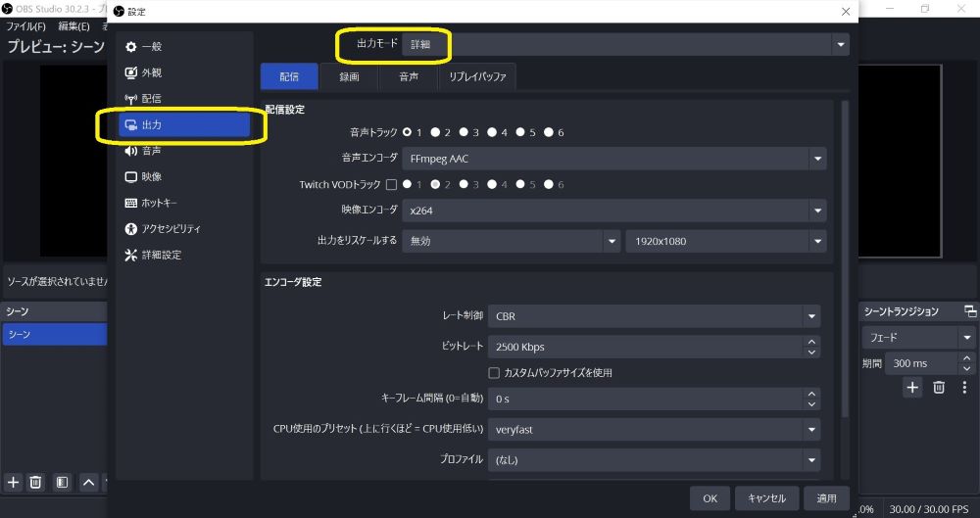Image resolution: width=980 pixels, height=518 pixels.
Task: Remove the scene transition with trash icon
Action: click(939, 388)
